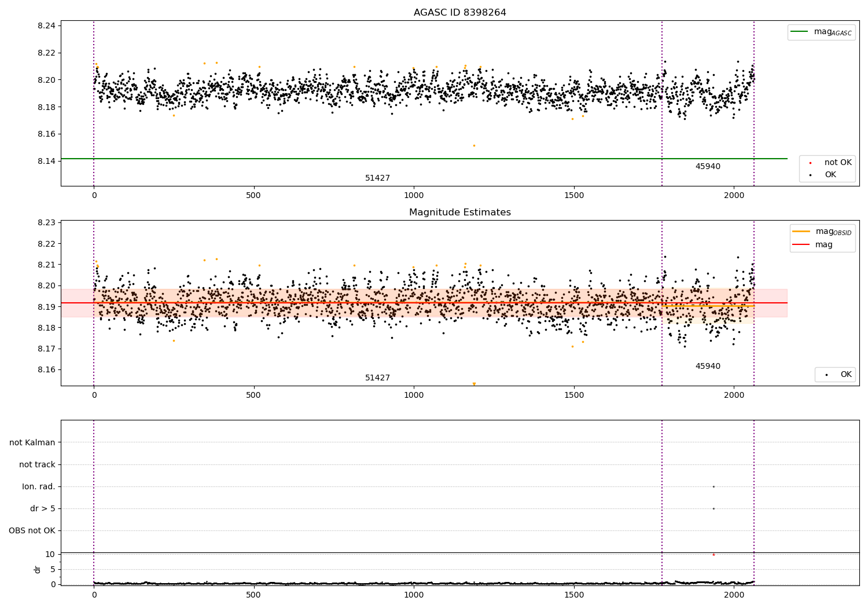Click the 8.14 y-tick in top plot
868x608 pixels.
(x=46, y=161)
